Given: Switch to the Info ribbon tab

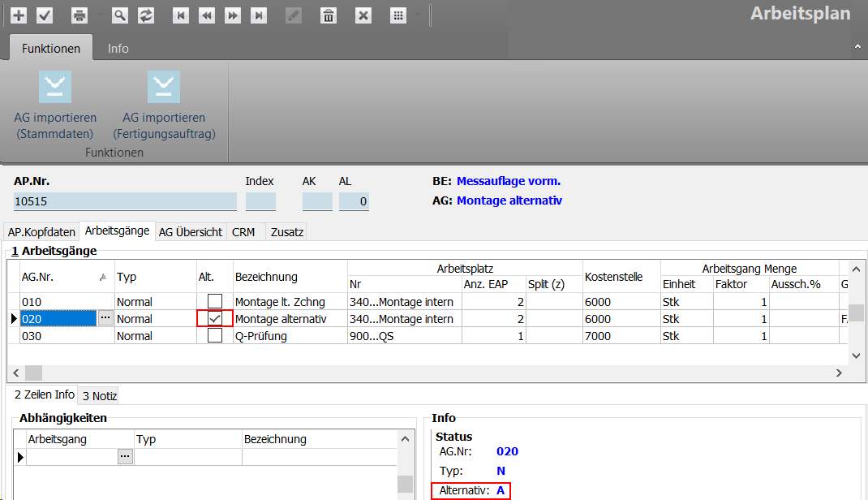Looking at the screenshot, I should pyautogui.click(x=118, y=48).
